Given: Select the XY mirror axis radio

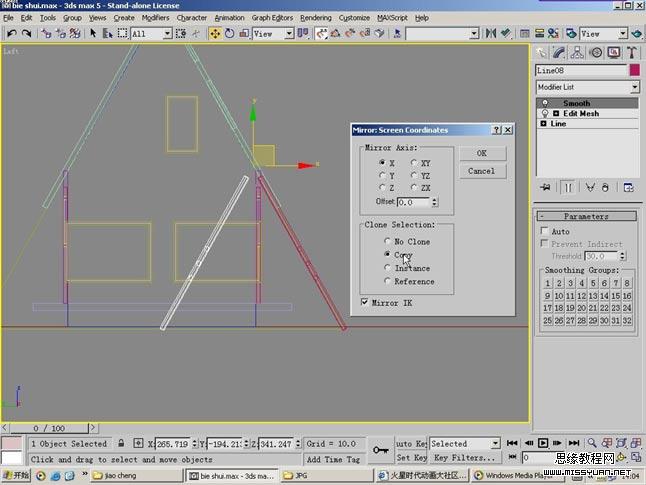Looking at the screenshot, I should (x=414, y=163).
